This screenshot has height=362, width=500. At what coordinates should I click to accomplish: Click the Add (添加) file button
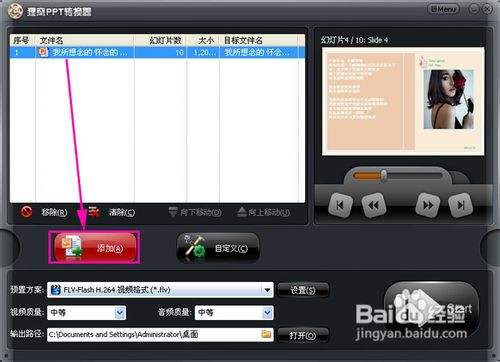[95, 247]
